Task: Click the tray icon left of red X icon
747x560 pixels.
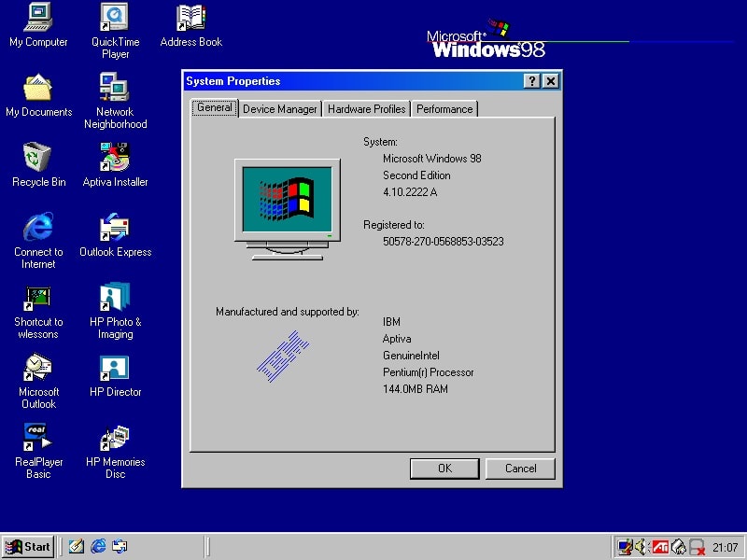Action: (679, 547)
